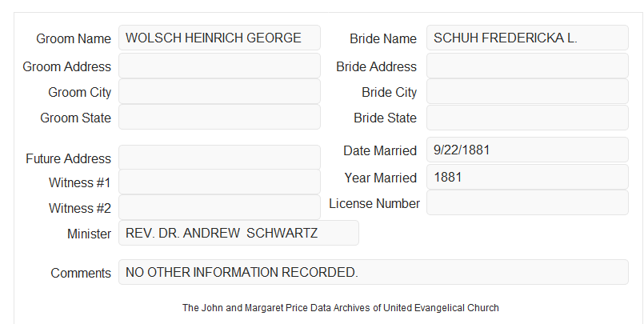The height and width of the screenshot is (324, 644).
Task: Click the Groom Name label
Action: click(74, 38)
